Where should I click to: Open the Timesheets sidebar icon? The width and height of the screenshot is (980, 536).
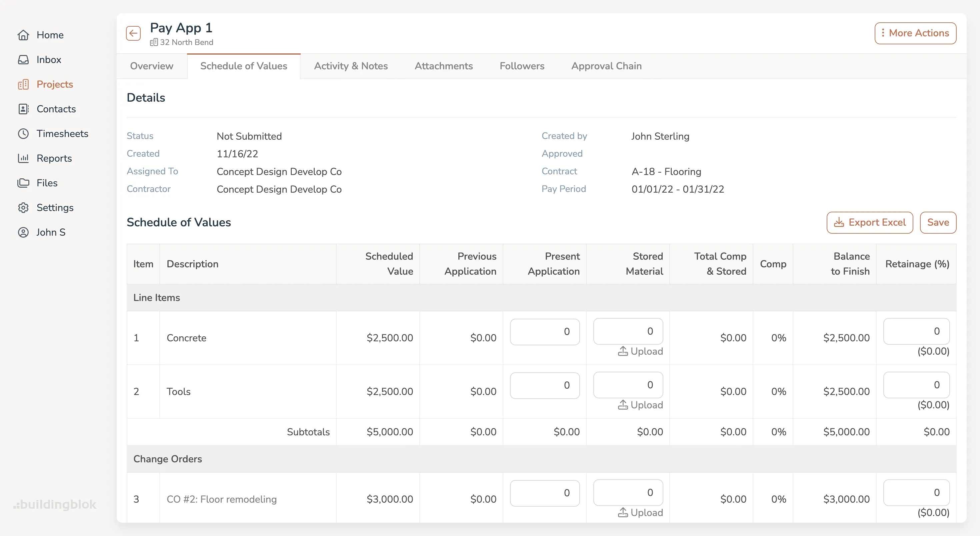(24, 134)
